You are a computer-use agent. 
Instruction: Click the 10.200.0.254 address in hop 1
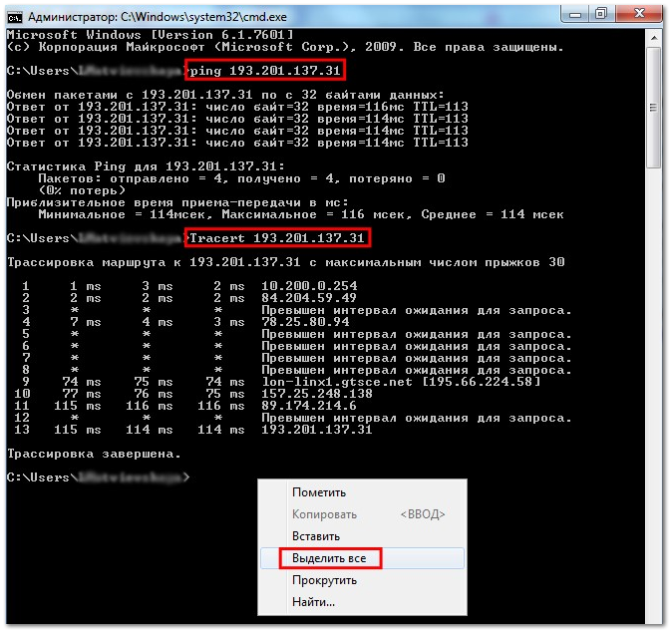309,286
